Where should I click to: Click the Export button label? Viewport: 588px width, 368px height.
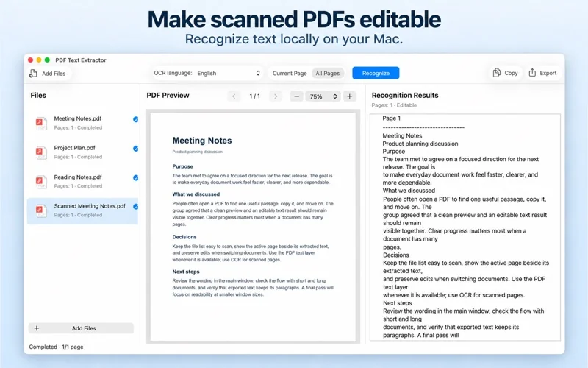(x=548, y=73)
